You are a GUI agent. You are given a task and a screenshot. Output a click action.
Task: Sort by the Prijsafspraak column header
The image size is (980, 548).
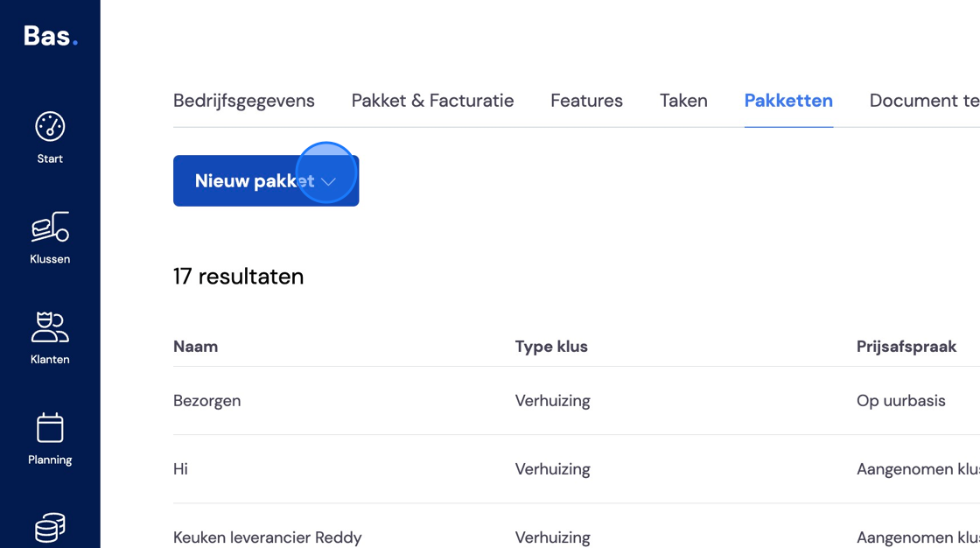tap(906, 347)
